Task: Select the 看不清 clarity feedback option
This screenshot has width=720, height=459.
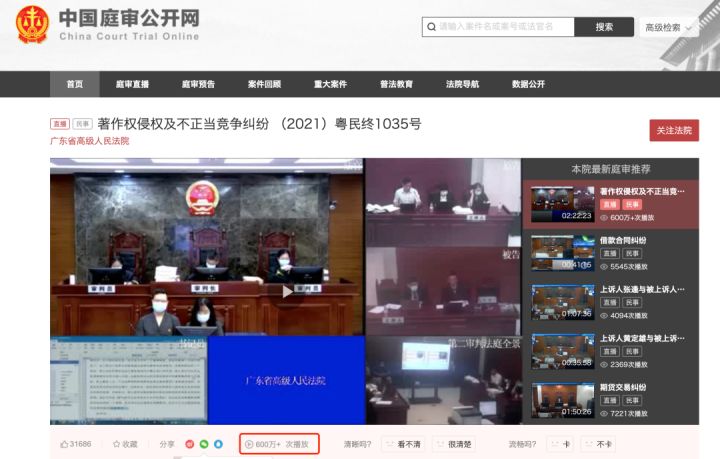Action: coord(403,444)
